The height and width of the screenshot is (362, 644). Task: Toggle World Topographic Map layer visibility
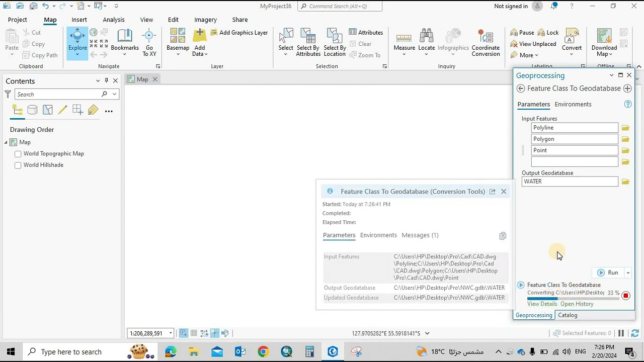(x=18, y=154)
